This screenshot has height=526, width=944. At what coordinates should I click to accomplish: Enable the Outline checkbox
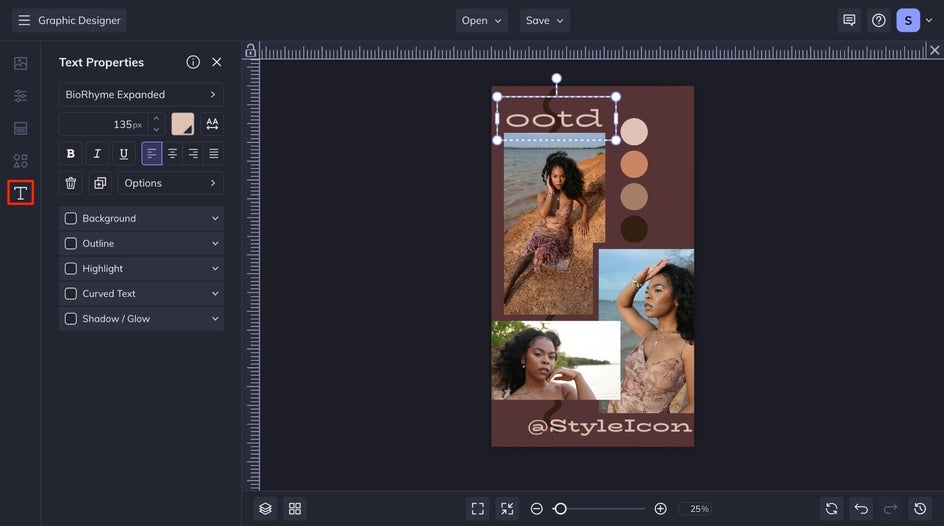70,244
